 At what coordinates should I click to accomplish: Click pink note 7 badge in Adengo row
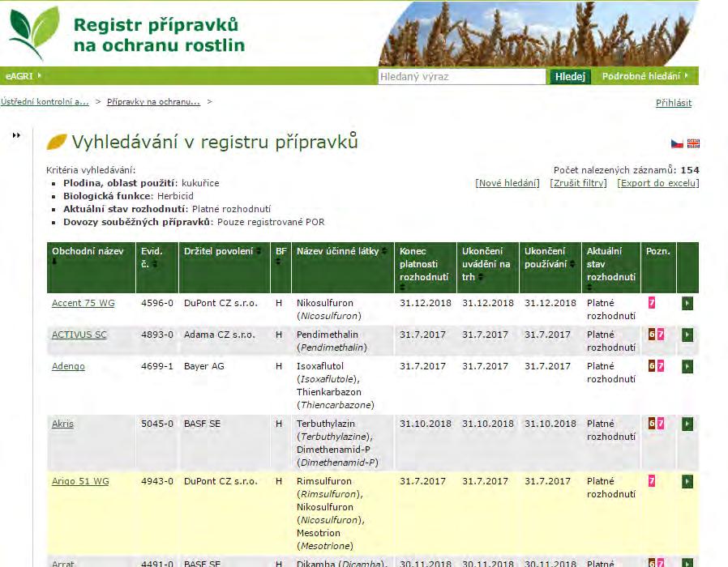(661, 366)
